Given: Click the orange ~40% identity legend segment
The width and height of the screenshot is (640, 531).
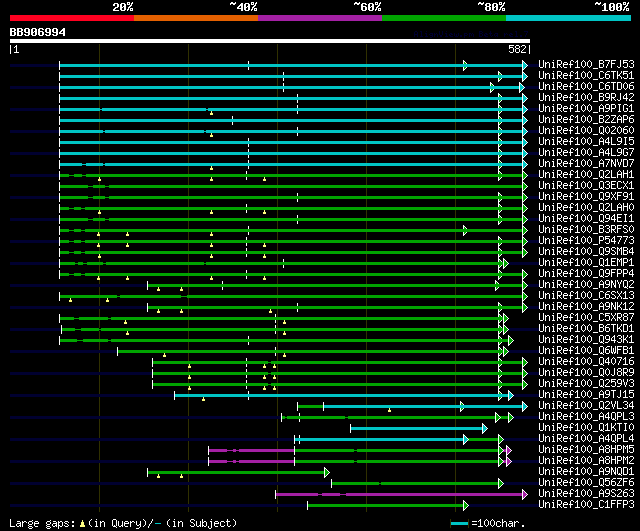Looking at the screenshot, I should coord(196,18).
